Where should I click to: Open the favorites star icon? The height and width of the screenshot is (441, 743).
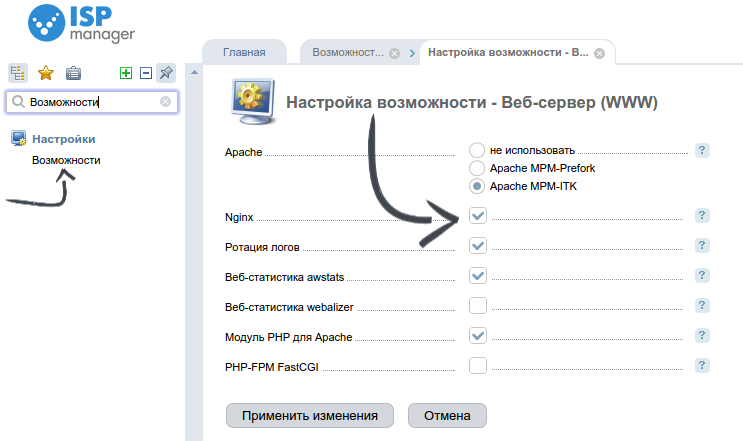[45, 73]
